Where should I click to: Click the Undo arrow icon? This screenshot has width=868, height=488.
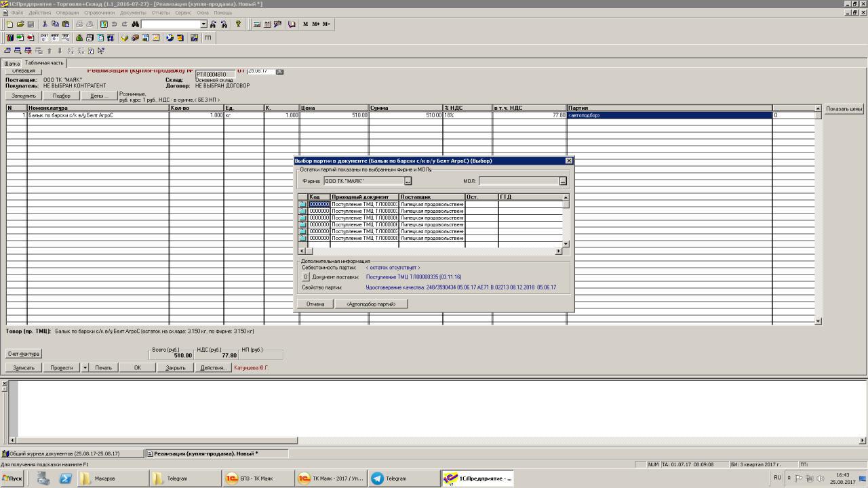pos(114,24)
